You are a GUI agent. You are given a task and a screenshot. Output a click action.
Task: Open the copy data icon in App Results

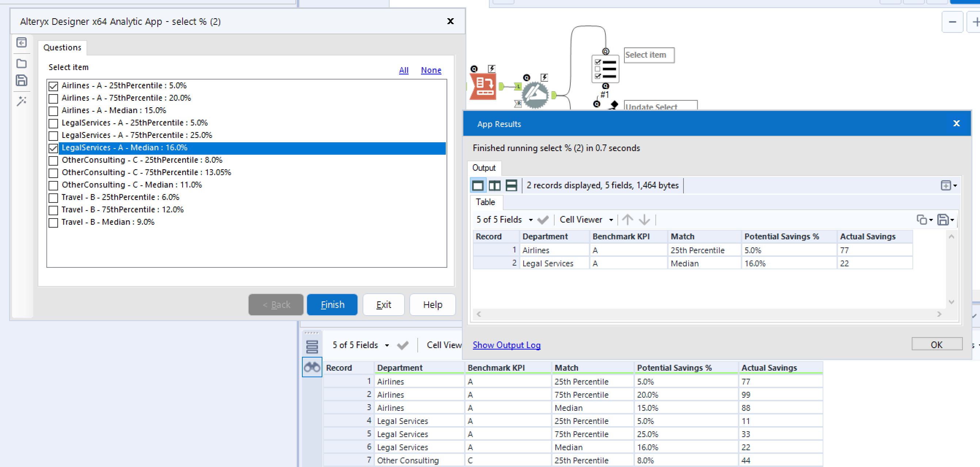[922, 220]
